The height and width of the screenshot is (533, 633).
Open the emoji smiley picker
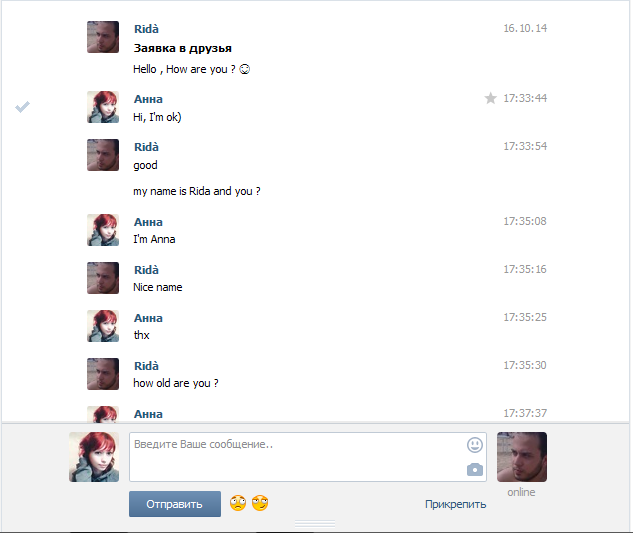click(475, 445)
